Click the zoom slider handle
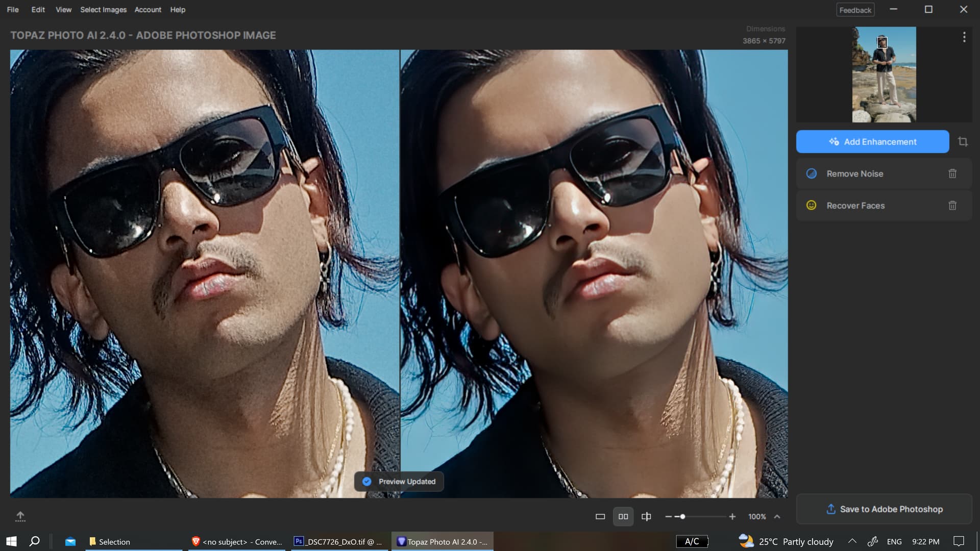 click(x=682, y=516)
